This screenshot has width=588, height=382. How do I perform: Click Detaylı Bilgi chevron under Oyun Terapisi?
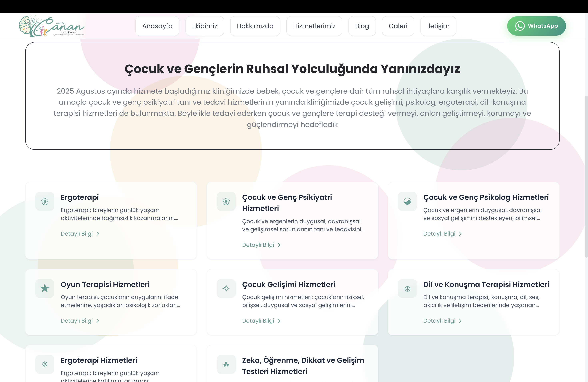98,321
